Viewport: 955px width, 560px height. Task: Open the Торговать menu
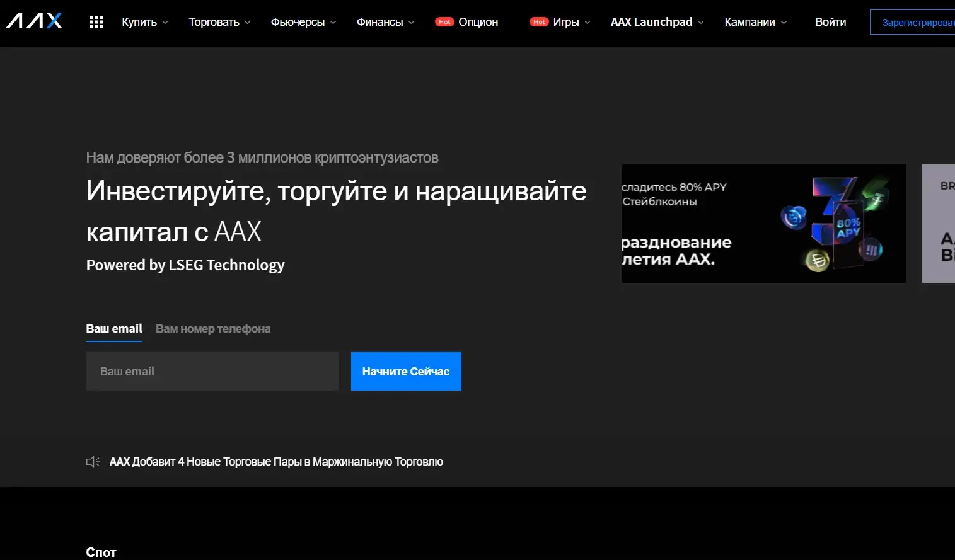click(214, 22)
